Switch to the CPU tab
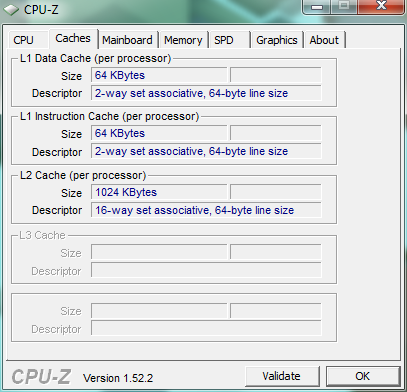The image size is (407, 392). 28,40
